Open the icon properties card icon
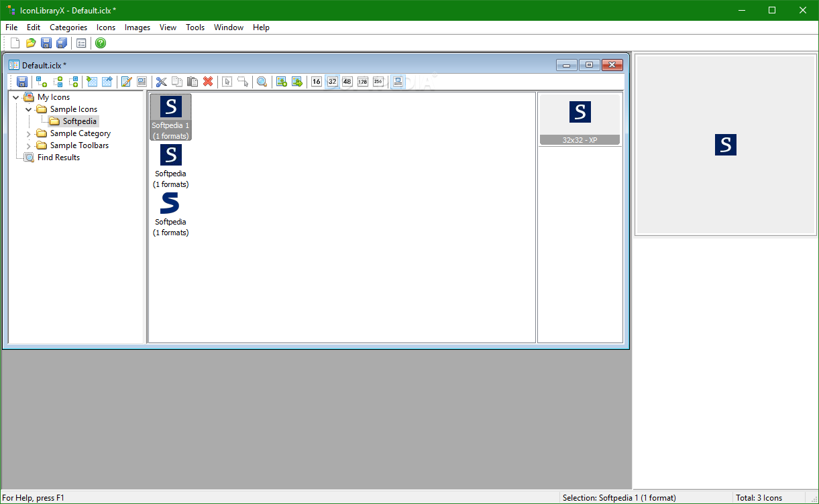The height and width of the screenshot is (504, 819). coord(142,82)
